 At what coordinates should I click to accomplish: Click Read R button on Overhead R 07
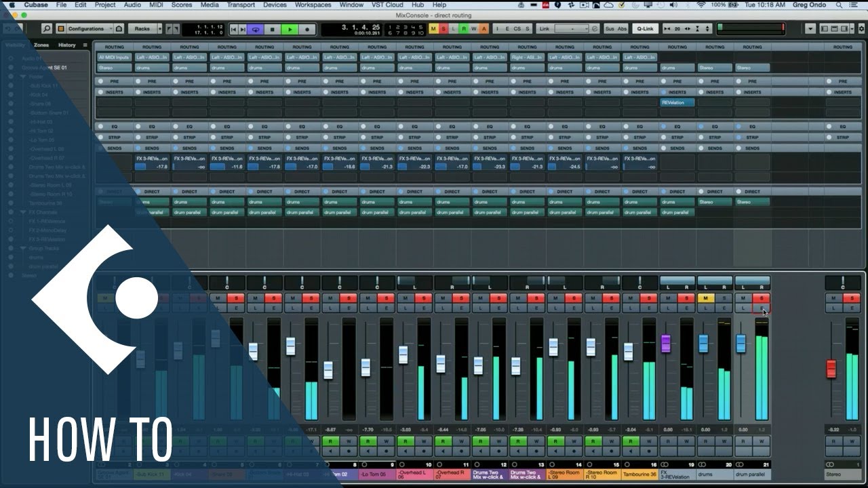443,441
